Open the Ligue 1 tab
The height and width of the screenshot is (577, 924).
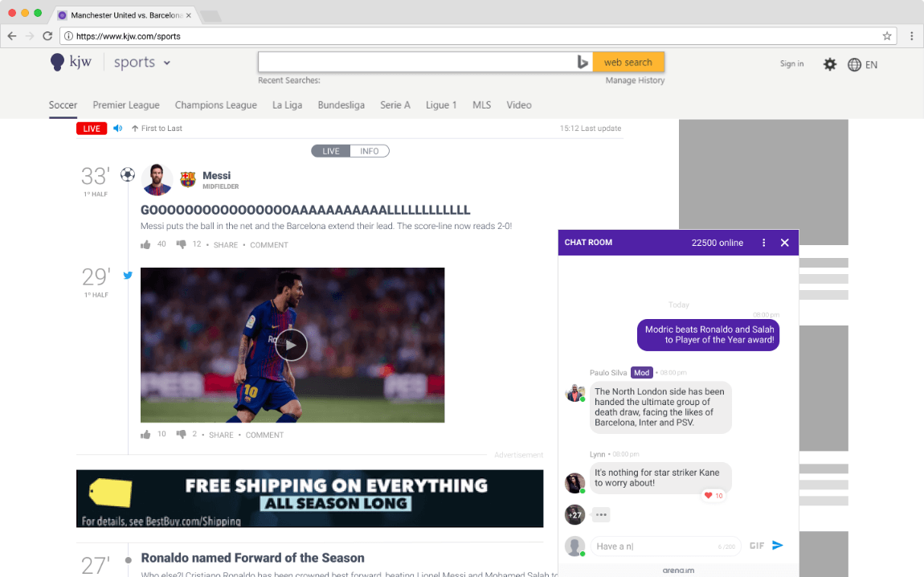click(441, 105)
